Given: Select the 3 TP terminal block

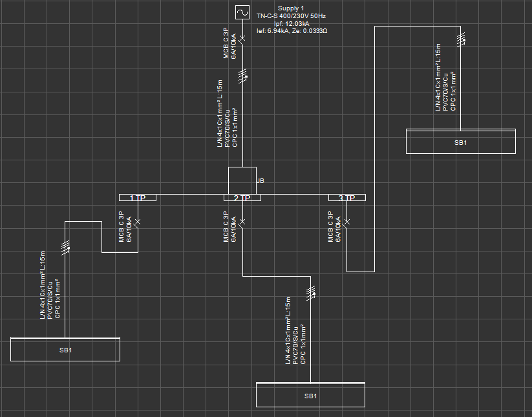Looking at the screenshot, I should 347,198.
